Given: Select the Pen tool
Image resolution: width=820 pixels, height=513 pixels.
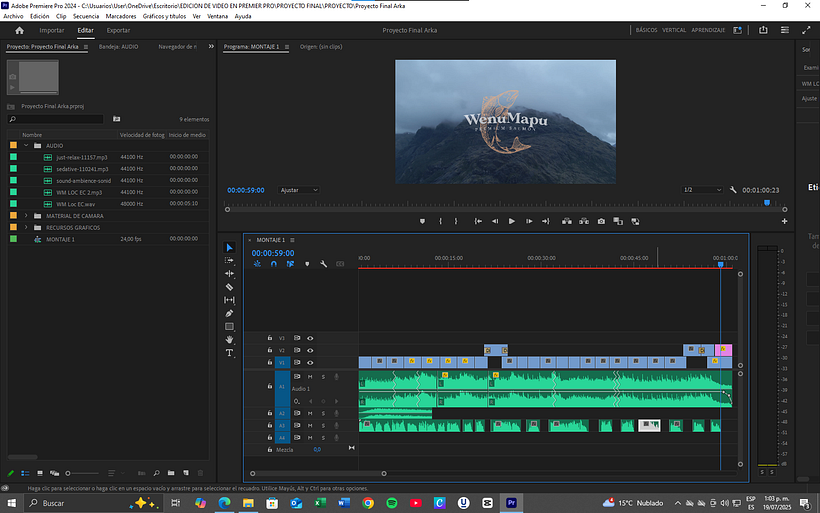Looking at the screenshot, I should 229,313.
